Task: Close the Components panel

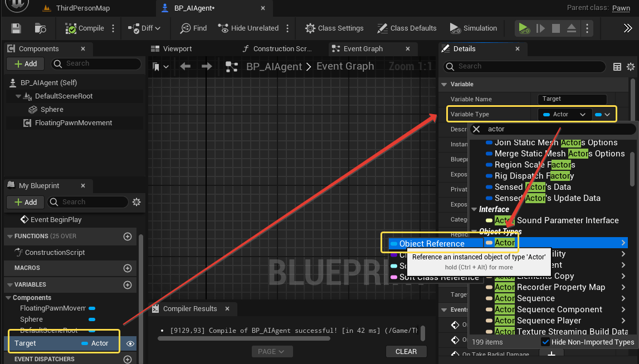Action: [x=83, y=48]
